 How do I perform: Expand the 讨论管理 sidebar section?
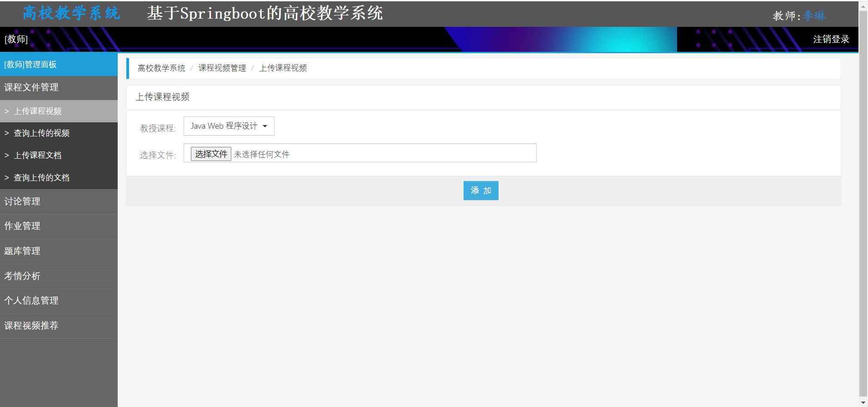pos(59,201)
